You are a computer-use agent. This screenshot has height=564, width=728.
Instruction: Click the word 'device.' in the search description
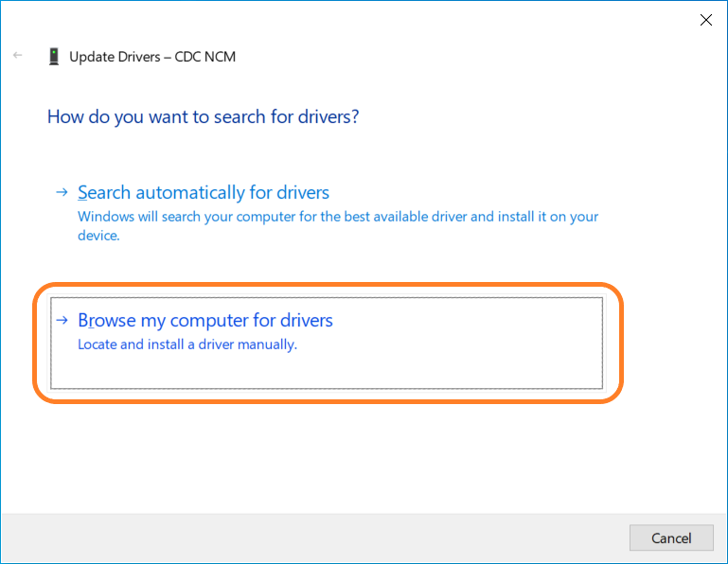point(98,236)
